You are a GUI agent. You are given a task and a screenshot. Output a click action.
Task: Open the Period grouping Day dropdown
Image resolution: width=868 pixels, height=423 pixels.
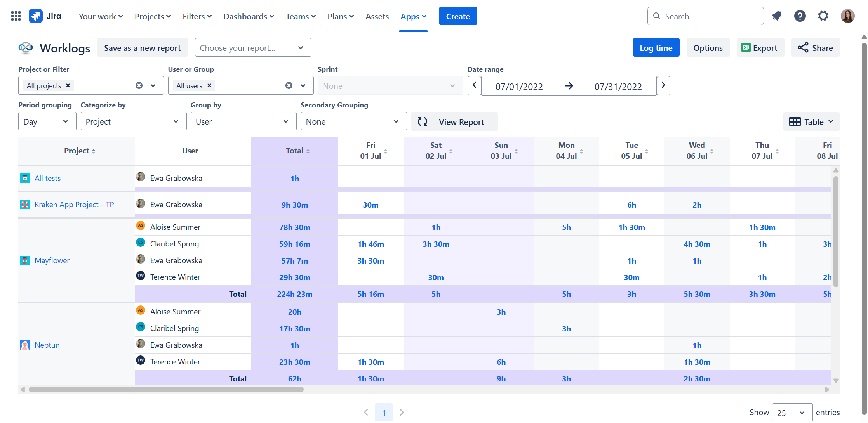(47, 121)
